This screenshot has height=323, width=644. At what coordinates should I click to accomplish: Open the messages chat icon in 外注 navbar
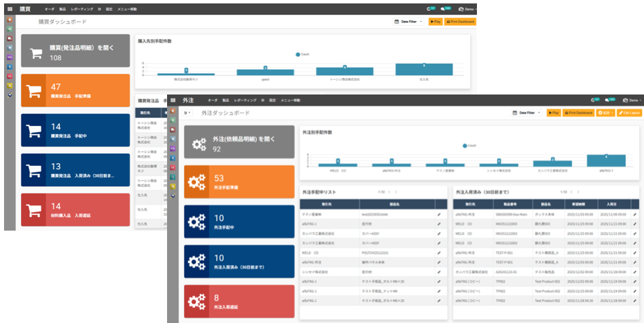[609, 100]
